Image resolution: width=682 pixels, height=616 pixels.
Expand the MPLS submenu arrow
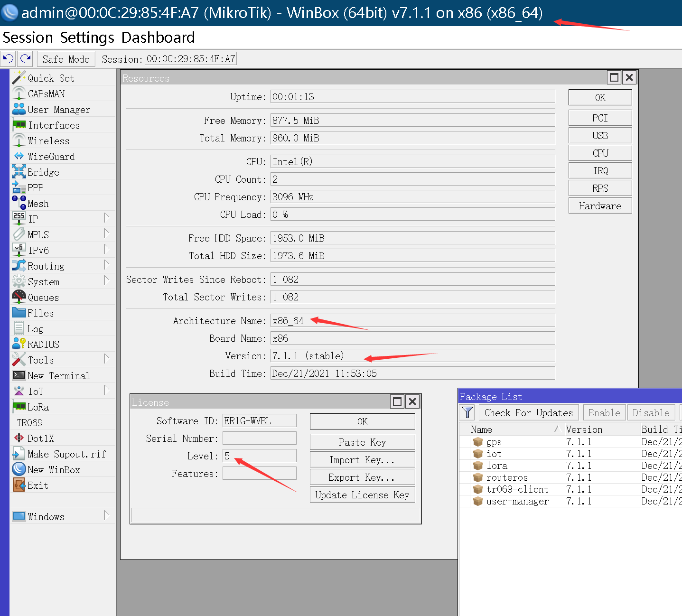click(107, 234)
